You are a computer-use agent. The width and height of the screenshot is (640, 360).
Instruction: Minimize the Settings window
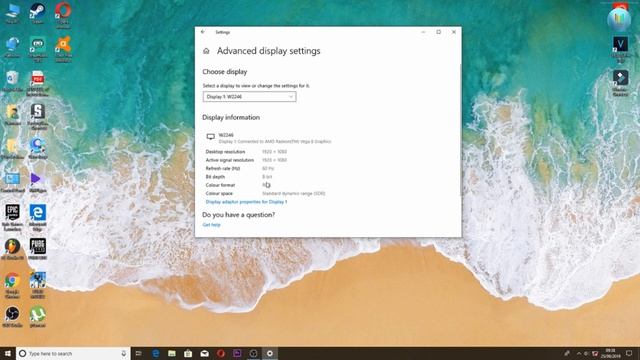423,32
